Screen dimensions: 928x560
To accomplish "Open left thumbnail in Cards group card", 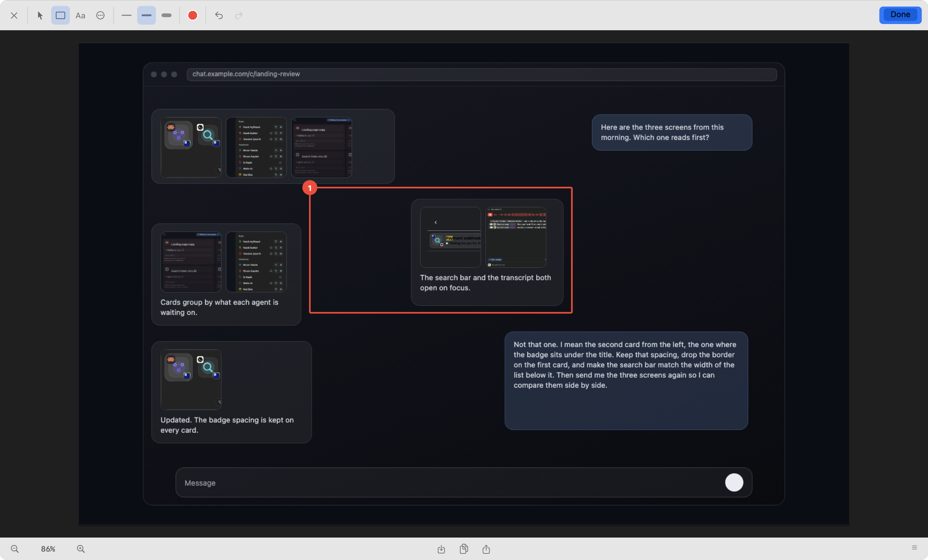I will click(191, 262).
